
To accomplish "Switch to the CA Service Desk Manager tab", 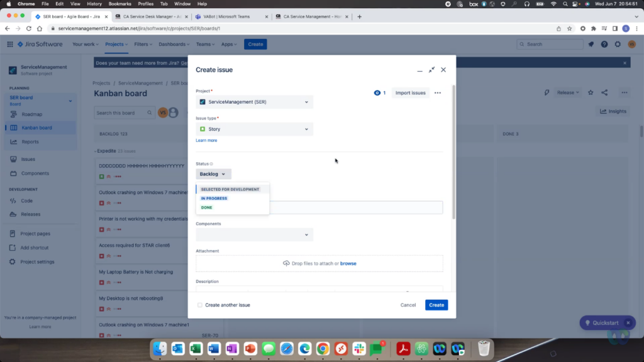I will (x=152, y=17).
